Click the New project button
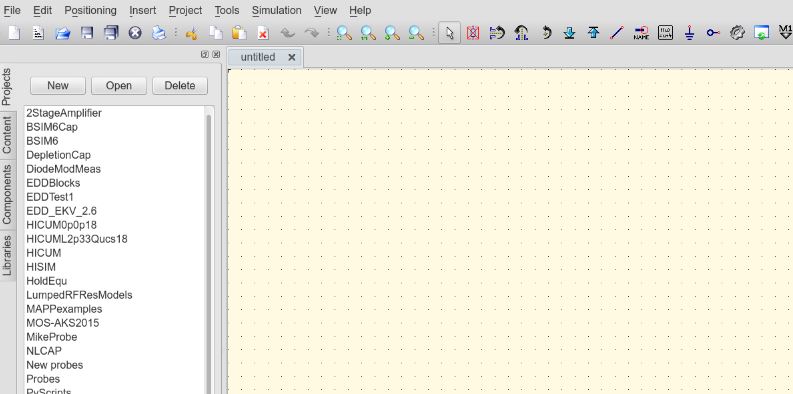Image resolution: width=793 pixels, height=394 pixels. [x=58, y=85]
